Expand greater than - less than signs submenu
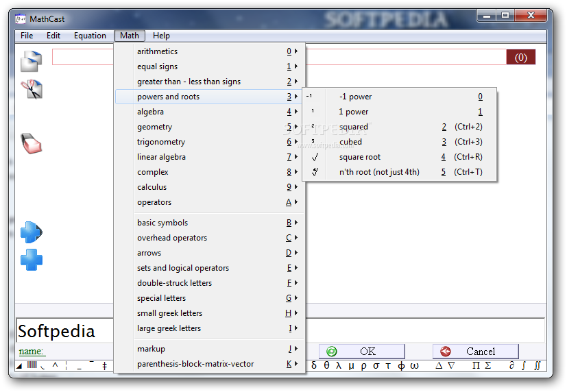 click(x=210, y=82)
